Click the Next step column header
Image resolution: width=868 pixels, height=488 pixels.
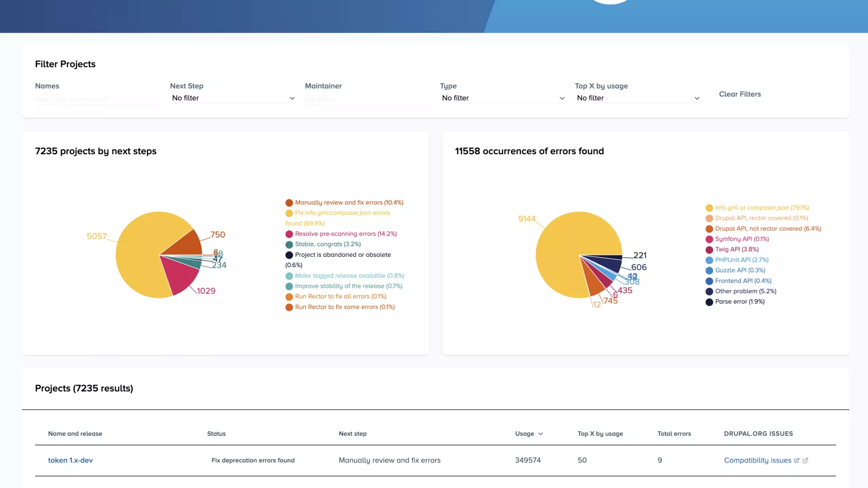[x=353, y=434]
